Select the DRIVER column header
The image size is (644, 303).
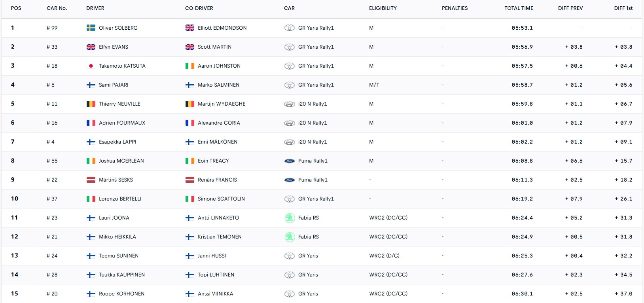coord(95,8)
